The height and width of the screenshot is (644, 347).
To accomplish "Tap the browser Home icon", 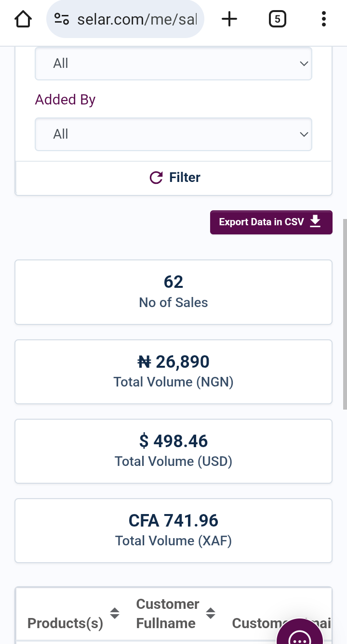I will (x=23, y=19).
